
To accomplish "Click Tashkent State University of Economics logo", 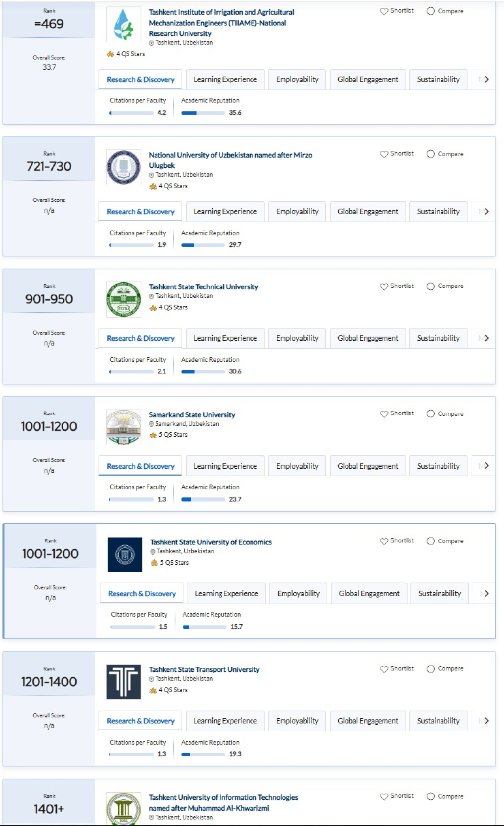I will (x=125, y=554).
